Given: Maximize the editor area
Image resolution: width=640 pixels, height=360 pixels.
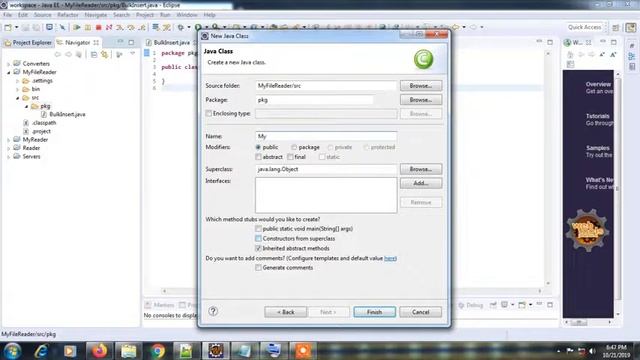Looking at the screenshot, I should tap(550, 42).
